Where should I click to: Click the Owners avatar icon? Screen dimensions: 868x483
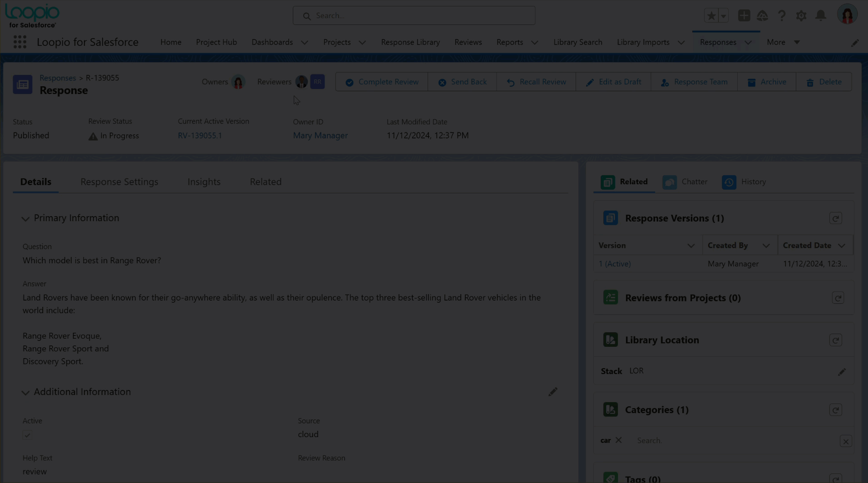(x=238, y=82)
